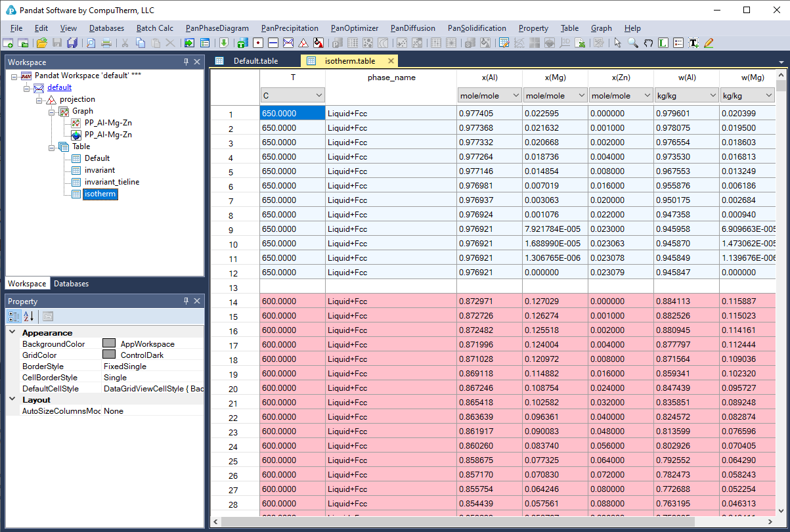This screenshot has height=532, width=790.
Task: Click the point calculation icon with red dot
Action: (257, 43)
